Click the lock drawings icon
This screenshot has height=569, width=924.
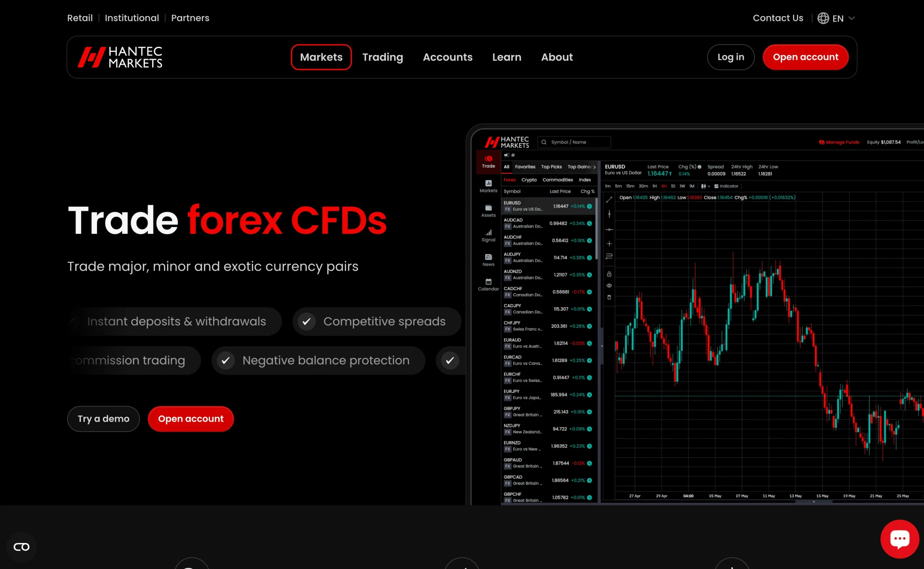[x=609, y=274]
